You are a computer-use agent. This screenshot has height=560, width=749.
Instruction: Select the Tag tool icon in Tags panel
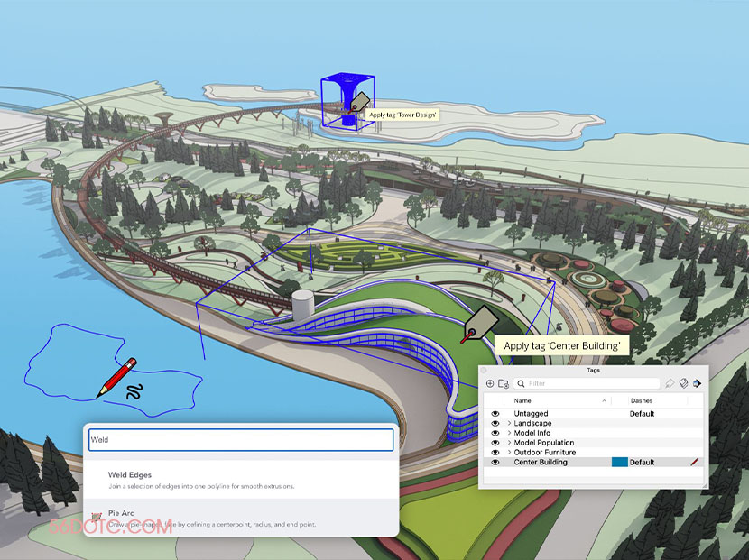[670, 383]
